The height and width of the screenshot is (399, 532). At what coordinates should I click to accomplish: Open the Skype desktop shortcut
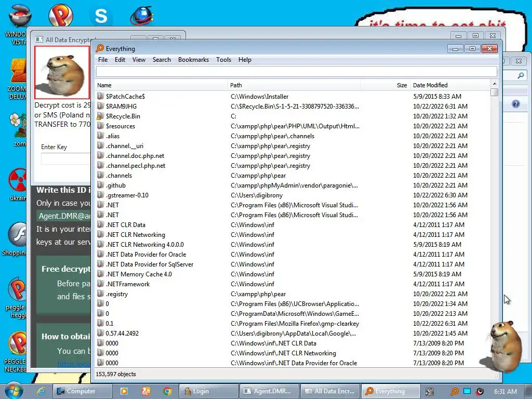(101, 16)
